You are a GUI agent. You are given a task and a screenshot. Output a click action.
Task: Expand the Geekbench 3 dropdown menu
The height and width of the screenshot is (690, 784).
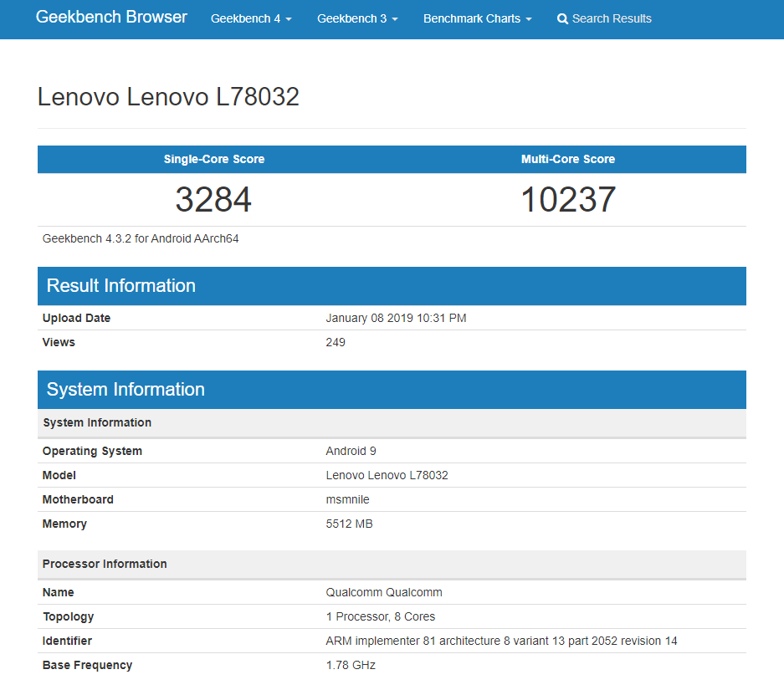tap(357, 18)
